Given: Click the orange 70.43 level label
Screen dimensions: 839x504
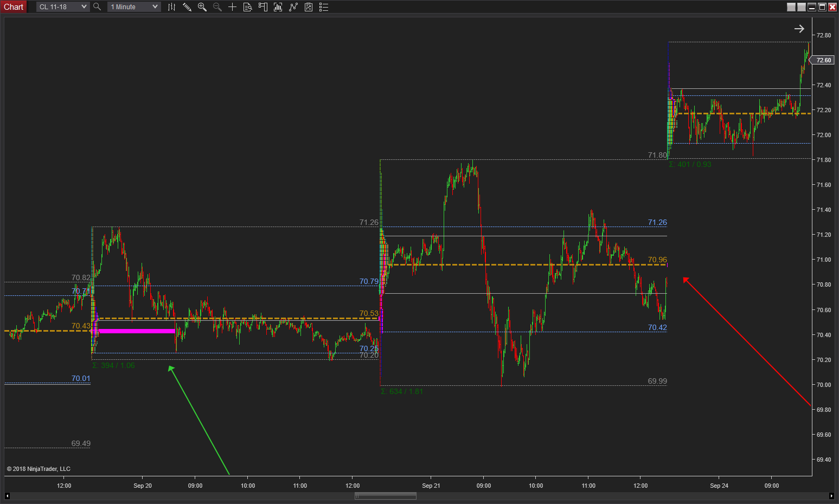Looking at the screenshot, I should point(81,326).
